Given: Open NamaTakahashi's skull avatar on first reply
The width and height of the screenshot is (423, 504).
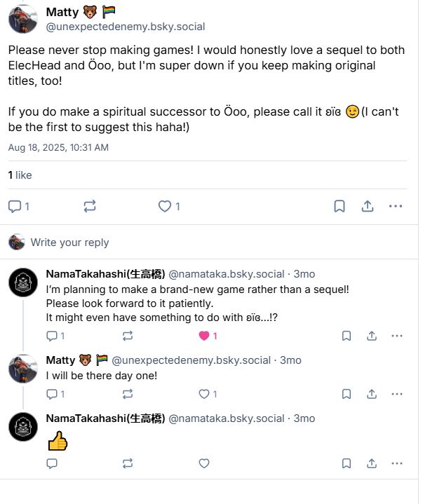Looking at the screenshot, I should 23,282.
